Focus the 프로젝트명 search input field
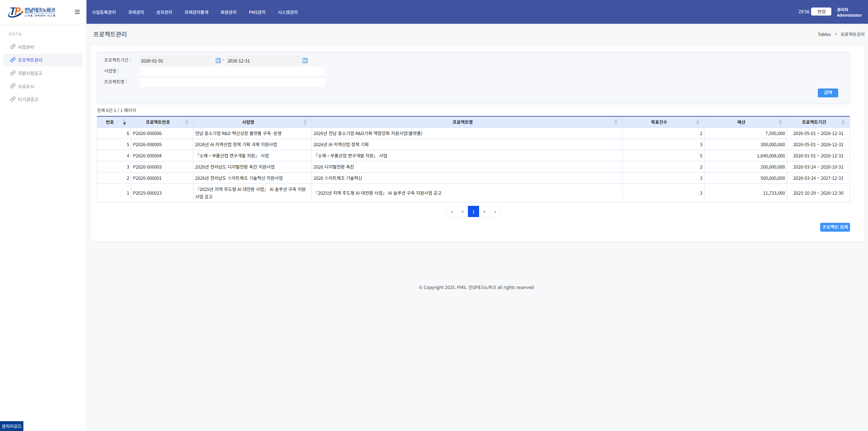Viewport: 868px width, 431px height. pos(232,82)
